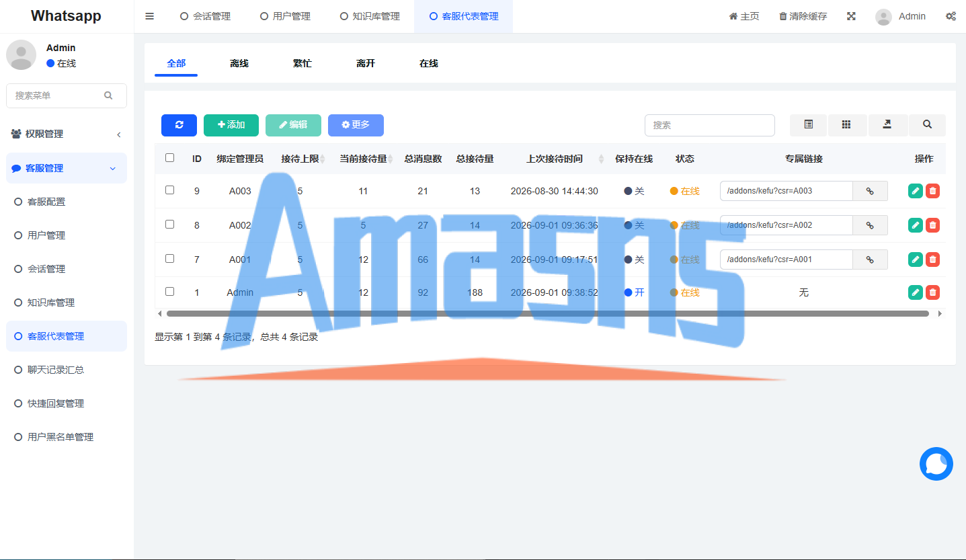The image size is (966, 560).
Task: Switch table to card grid view icon
Action: click(846, 125)
